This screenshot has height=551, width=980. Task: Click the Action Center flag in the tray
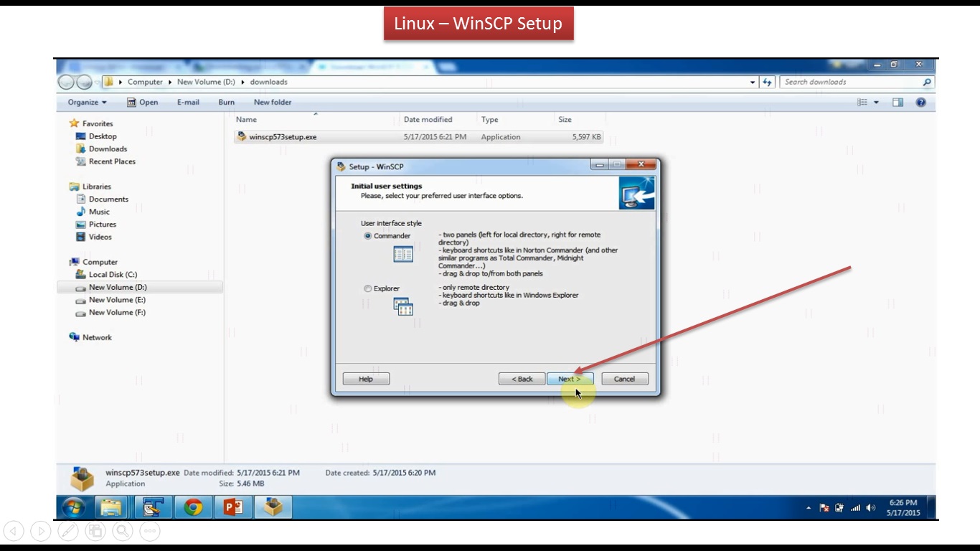click(824, 508)
